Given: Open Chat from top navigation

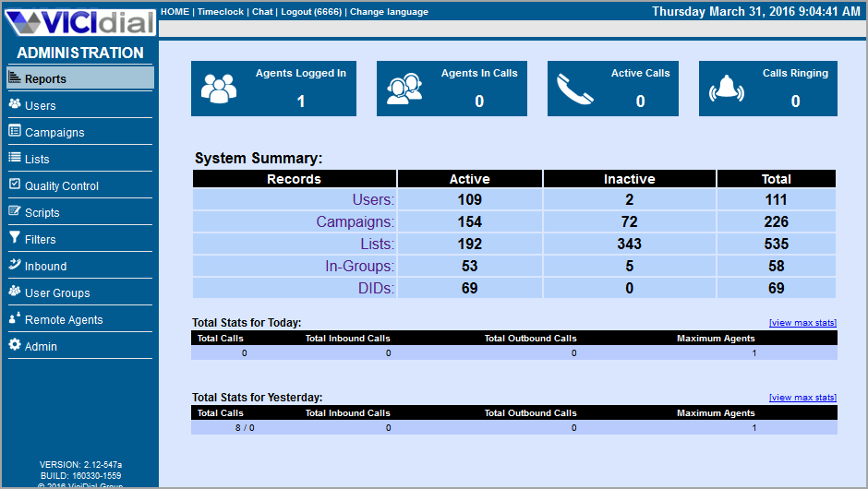Looking at the screenshot, I should (x=262, y=12).
